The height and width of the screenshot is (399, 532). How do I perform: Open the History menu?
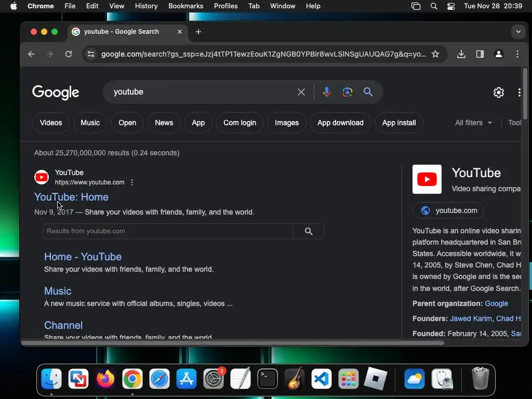(146, 6)
